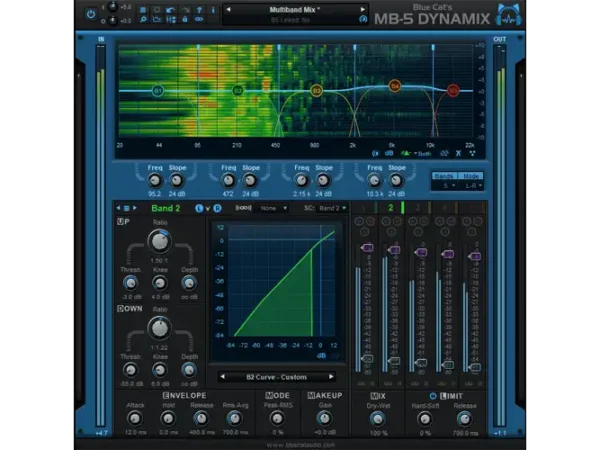Open the 'None' dropdown in the Band 2 header
The height and width of the screenshot is (450, 600).
(272, 208)
